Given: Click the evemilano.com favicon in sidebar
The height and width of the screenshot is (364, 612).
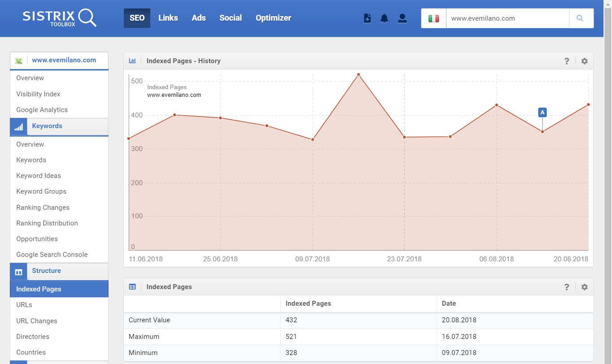Looking at the screenshot, I should tap(18, 61).
